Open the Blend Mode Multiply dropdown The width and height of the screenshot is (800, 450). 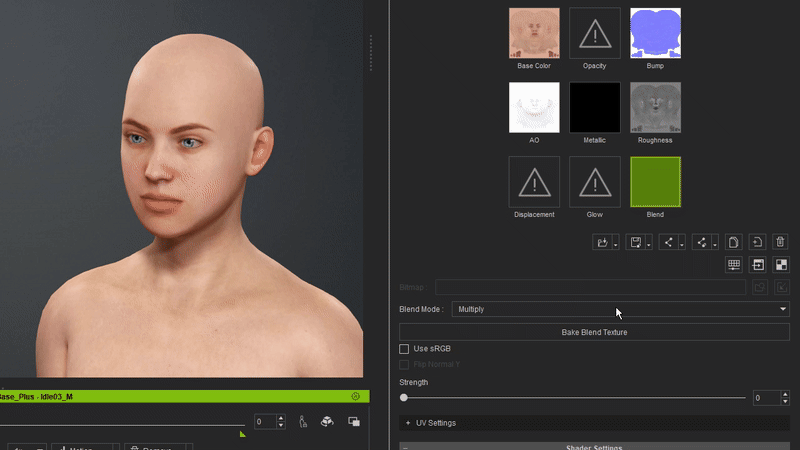click(x=620, y=309)
